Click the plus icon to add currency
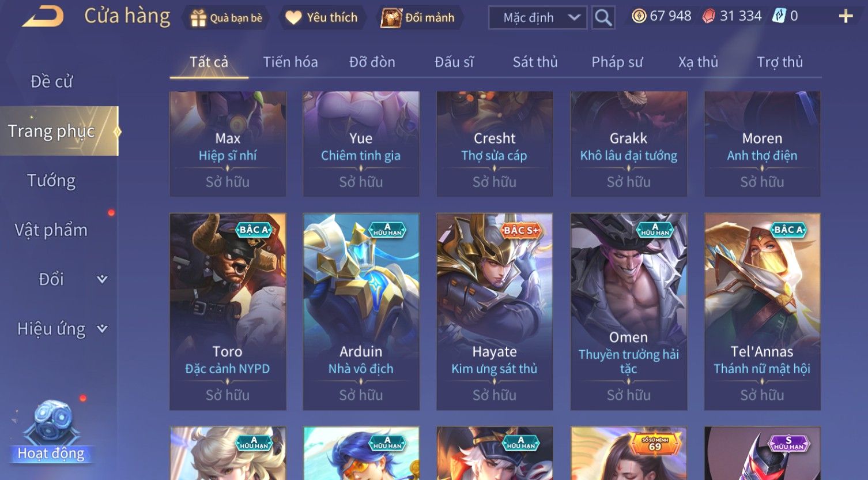 (846, 16)
